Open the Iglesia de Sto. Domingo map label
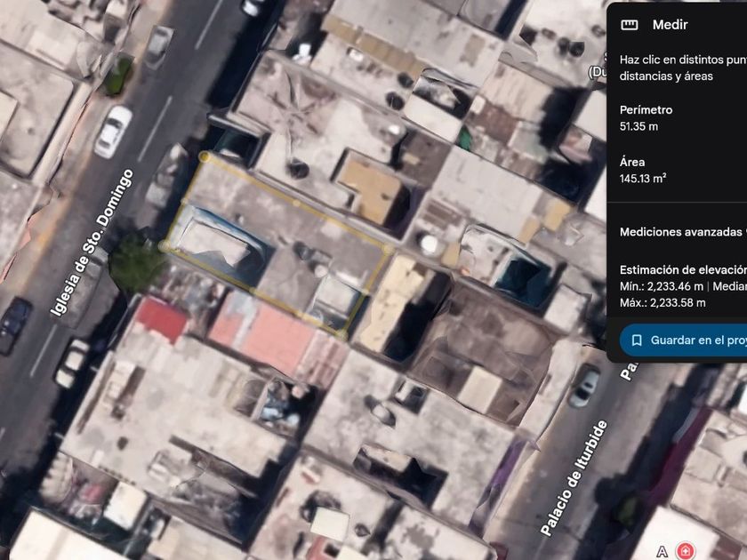This screenshot has height=560, width=747. point(92,243)
